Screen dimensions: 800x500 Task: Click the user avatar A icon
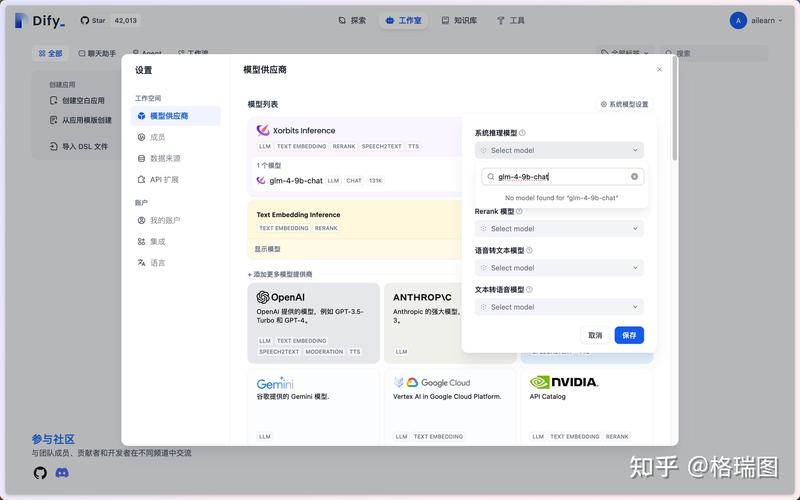738,20
